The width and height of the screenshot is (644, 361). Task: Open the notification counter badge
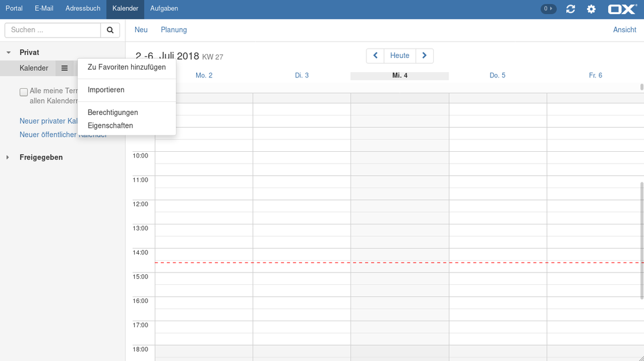click(x=548, y=9)
